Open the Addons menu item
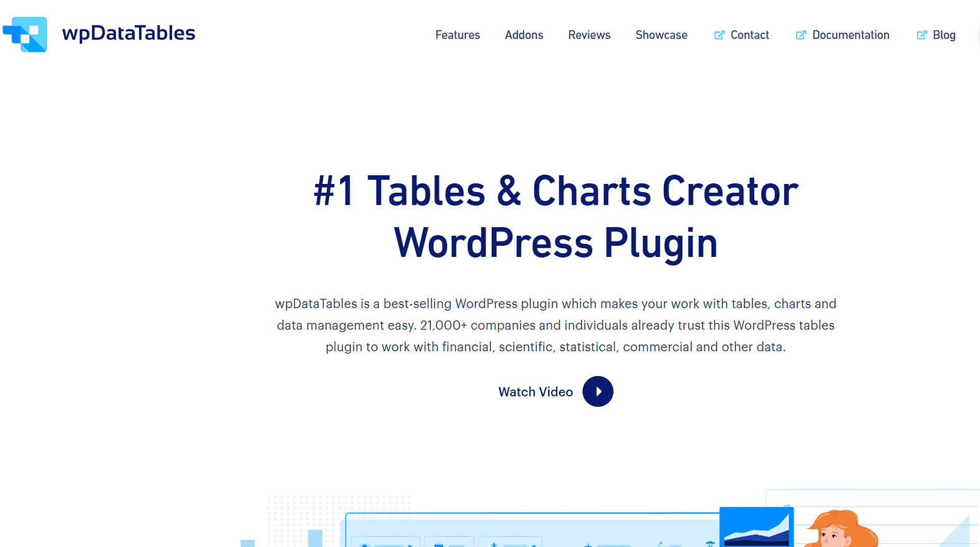980x547 pixels. pos(524,35)
